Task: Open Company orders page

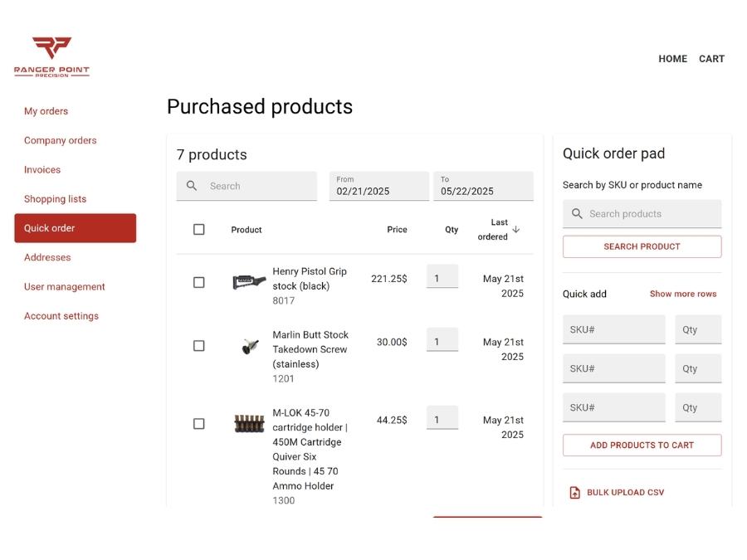Action: (x=61, y=140)
